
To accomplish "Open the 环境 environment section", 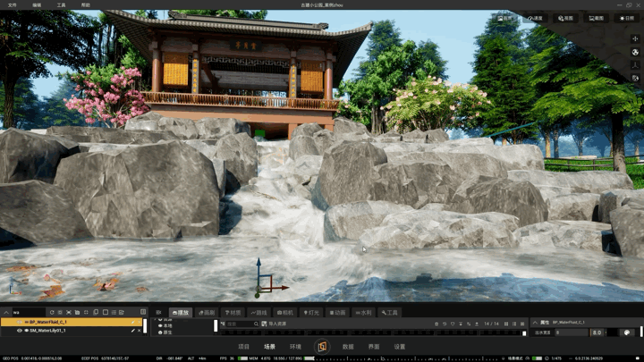I will pos(295,347).
